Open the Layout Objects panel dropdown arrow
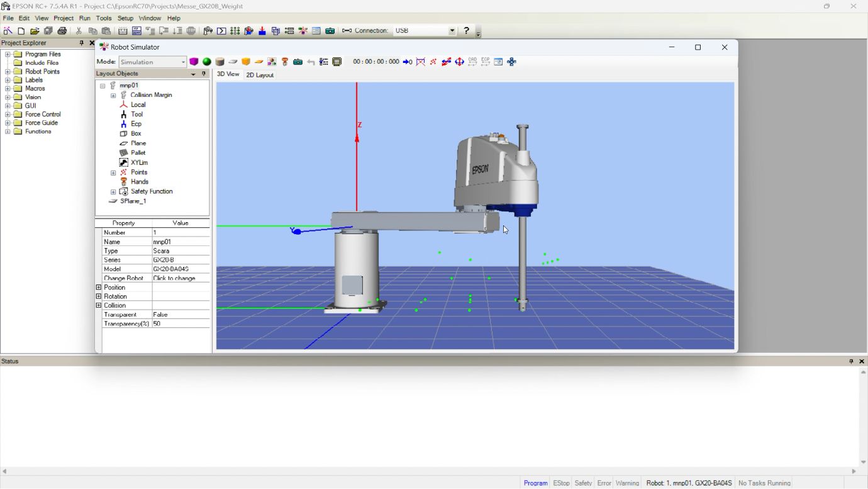The height and width of the screenshot is (489, 868). (x=193, y=74)
